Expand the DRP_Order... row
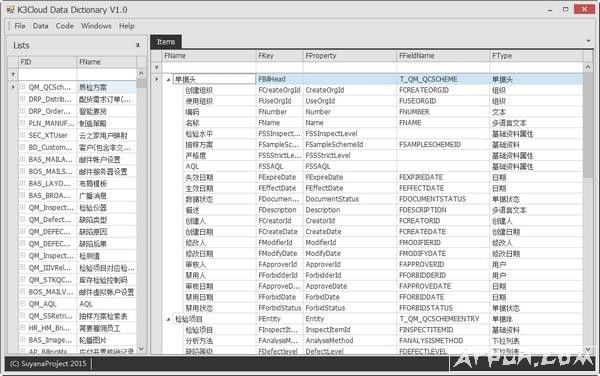The image size is (600, 376). point(23,111)
